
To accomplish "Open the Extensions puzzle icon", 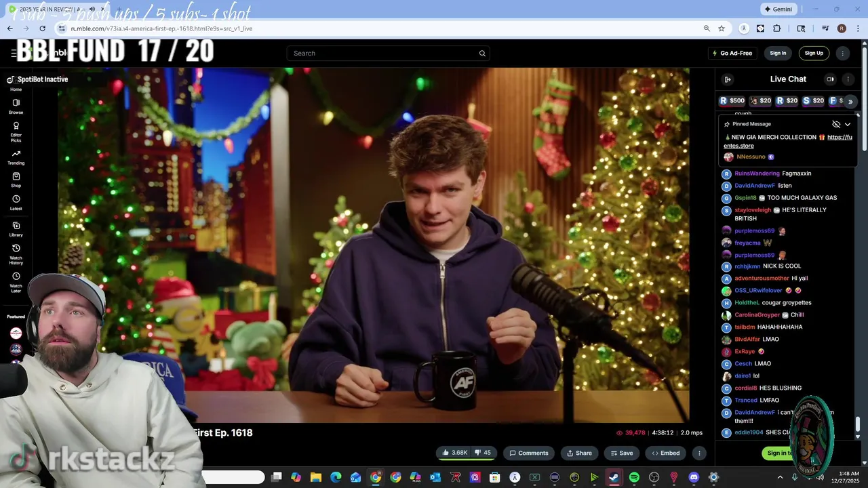I will coord(777,28).
